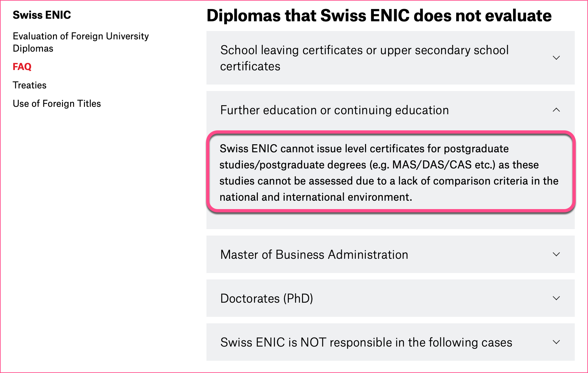Open the Treaties sidebar link
Screen dimensions: 588x373
29,85
